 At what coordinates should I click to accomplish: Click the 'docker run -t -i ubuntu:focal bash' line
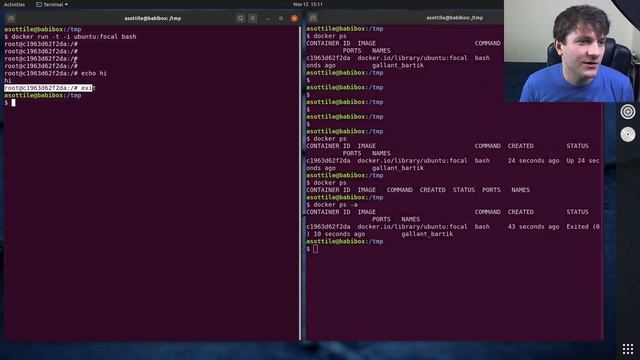pos(70,37)
